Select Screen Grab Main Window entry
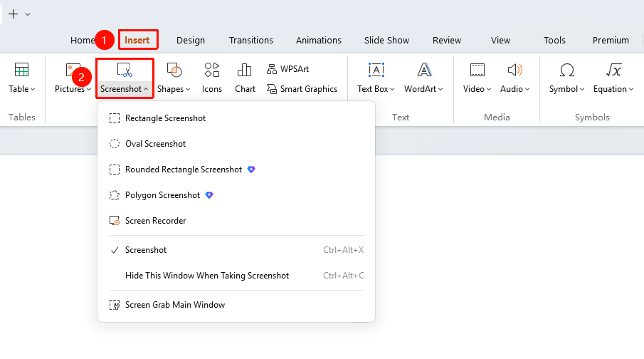This screenshot has height=359, width=644. click(x=236, y=305)
